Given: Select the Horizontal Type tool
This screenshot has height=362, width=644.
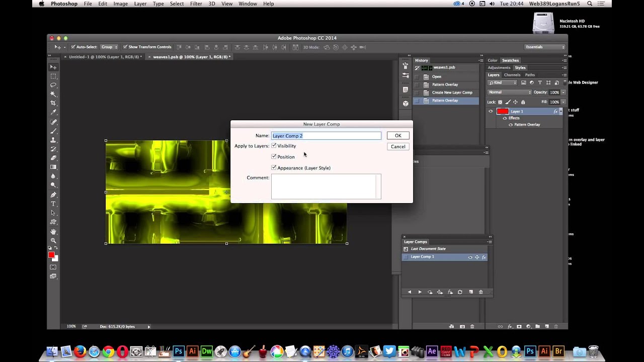Looking at the screenshot, I should tap(53, 204).
